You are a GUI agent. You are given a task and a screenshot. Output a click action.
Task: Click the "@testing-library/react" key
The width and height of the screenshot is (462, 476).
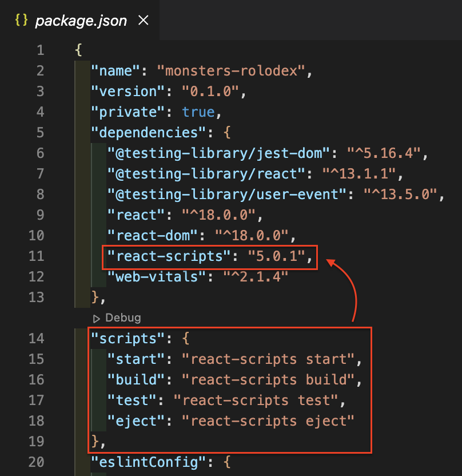pos(206,174)
